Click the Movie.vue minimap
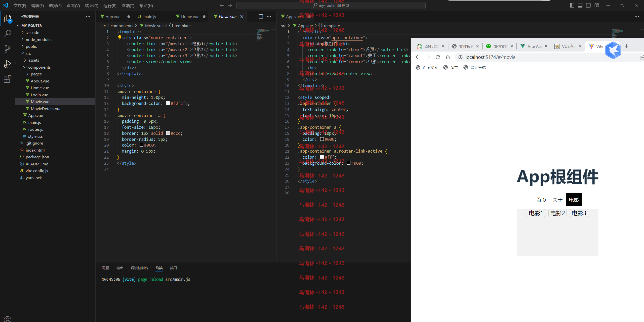This screenshot has width=644, height=322. click(x=263, y=34)
